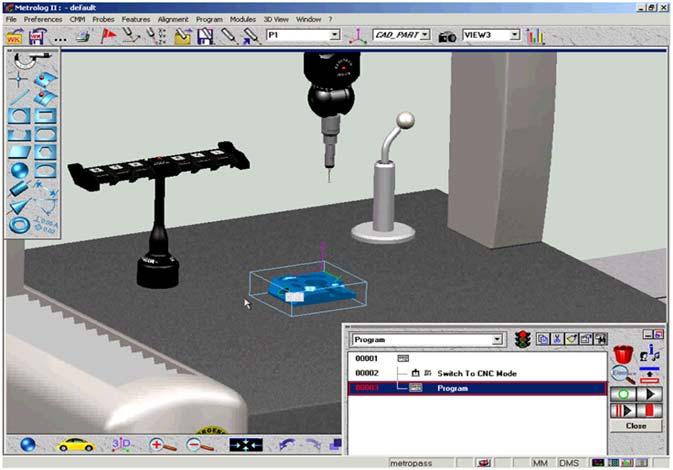The height and width of the screenshot is (470, 673).
Task: Click the blue sphere icon in bottom toolbar
Action: [x=28, y=445]
